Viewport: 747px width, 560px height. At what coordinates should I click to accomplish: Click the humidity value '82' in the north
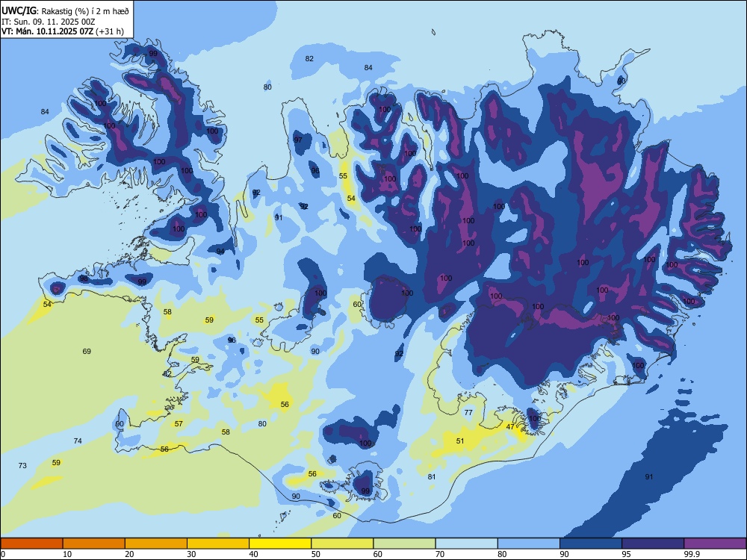tap(310, 58)
